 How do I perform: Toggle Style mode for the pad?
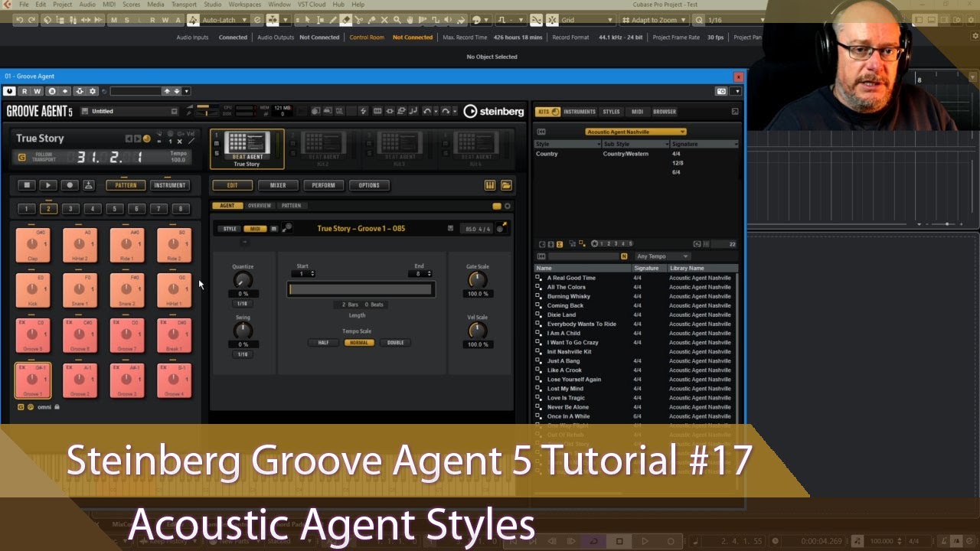click(x=230, y=229)
